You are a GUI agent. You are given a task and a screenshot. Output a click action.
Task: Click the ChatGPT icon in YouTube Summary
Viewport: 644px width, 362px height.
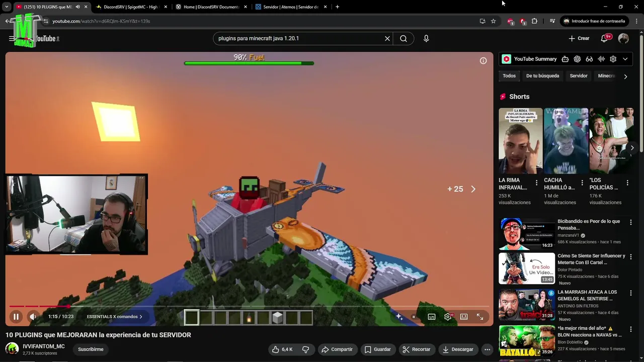click(577, 59)
